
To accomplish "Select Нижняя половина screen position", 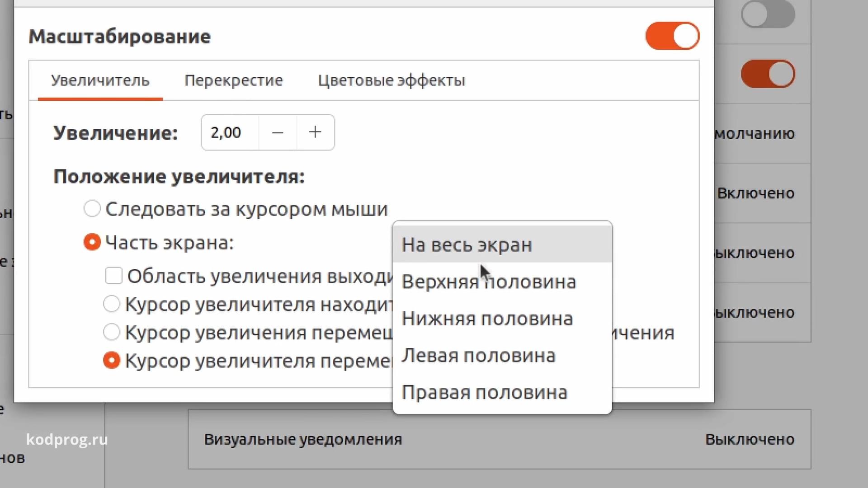I will click(486, 318).
